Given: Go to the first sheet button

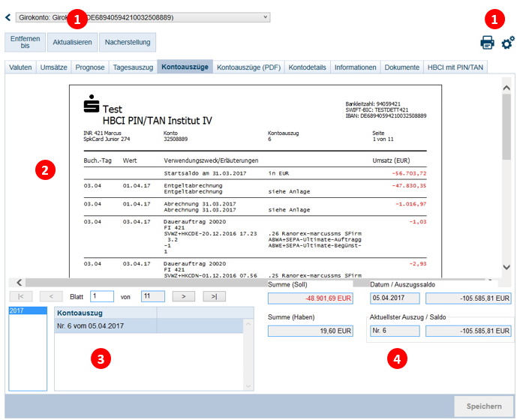Looking at the screenshot, I should 21,296.
